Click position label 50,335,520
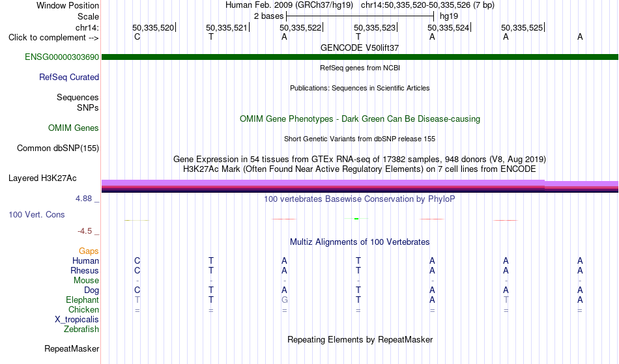Screen dimensions: 619x364 tap(153, 28)
